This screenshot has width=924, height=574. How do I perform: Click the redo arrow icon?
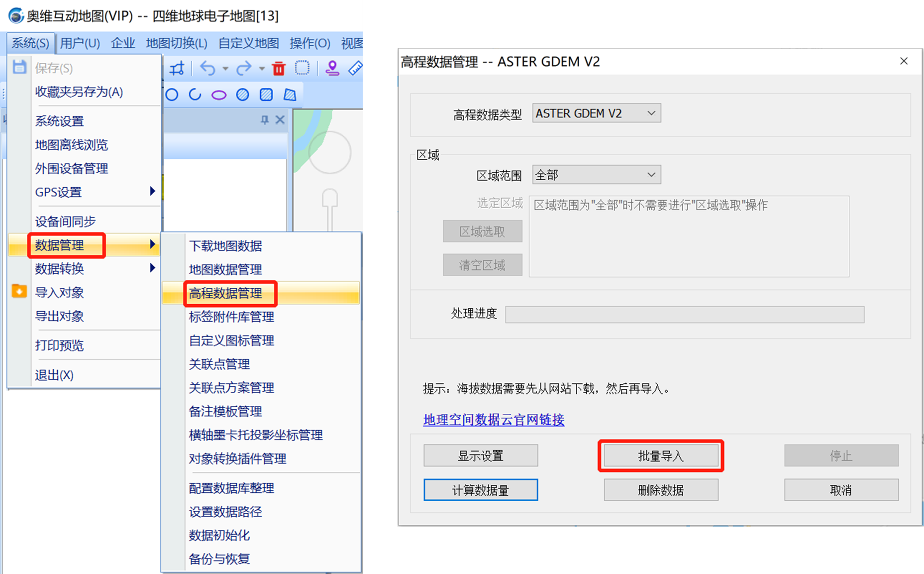(243, 68)
